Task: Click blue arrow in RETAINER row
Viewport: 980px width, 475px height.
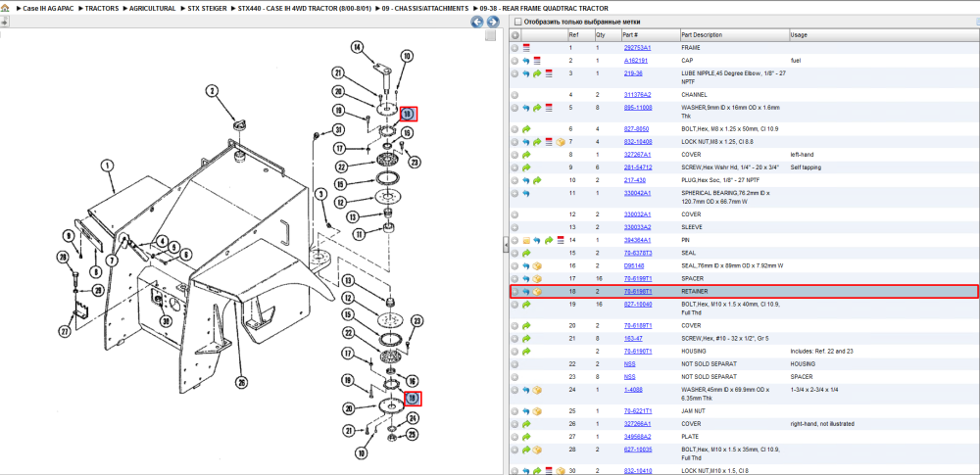Action: 526,291
